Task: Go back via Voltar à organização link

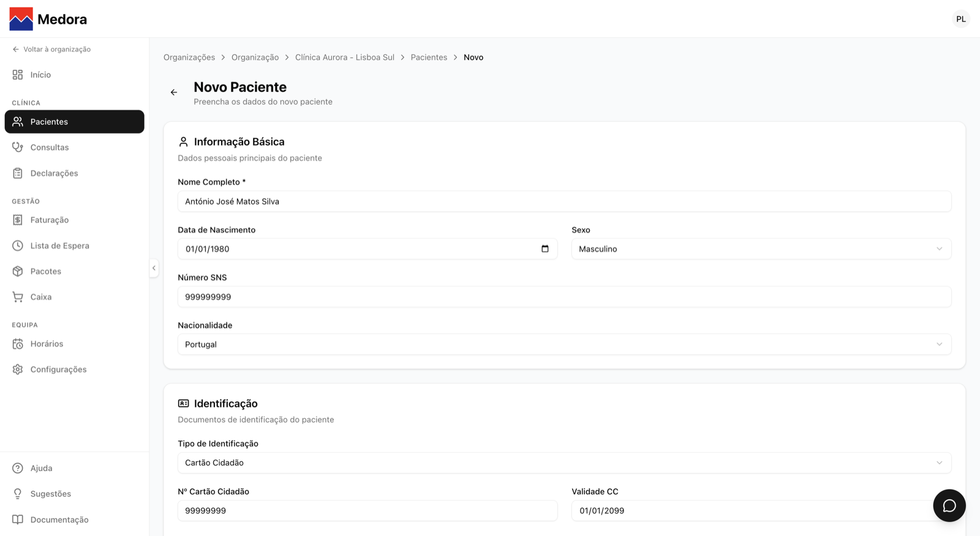Action: pyautogui.click(x=51, y=49)
